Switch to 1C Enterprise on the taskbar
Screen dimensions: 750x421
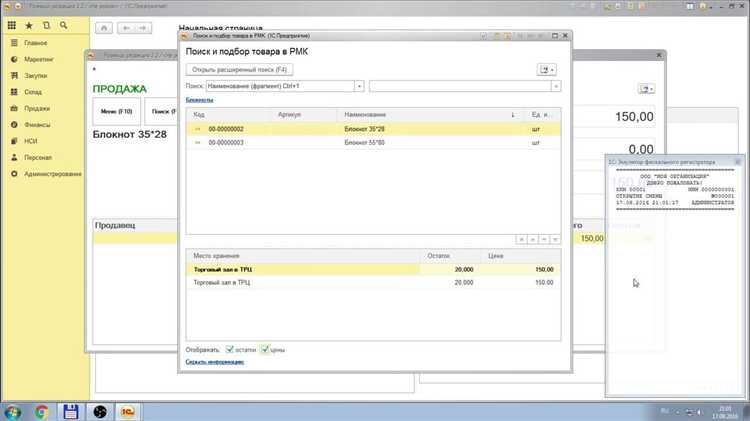coord(128,412)
